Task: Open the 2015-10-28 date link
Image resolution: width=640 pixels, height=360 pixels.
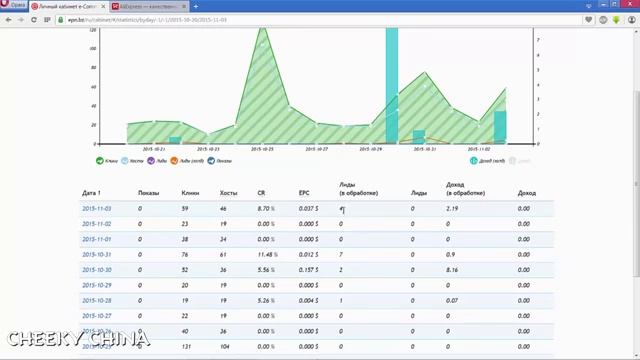Action: point(97,300)
